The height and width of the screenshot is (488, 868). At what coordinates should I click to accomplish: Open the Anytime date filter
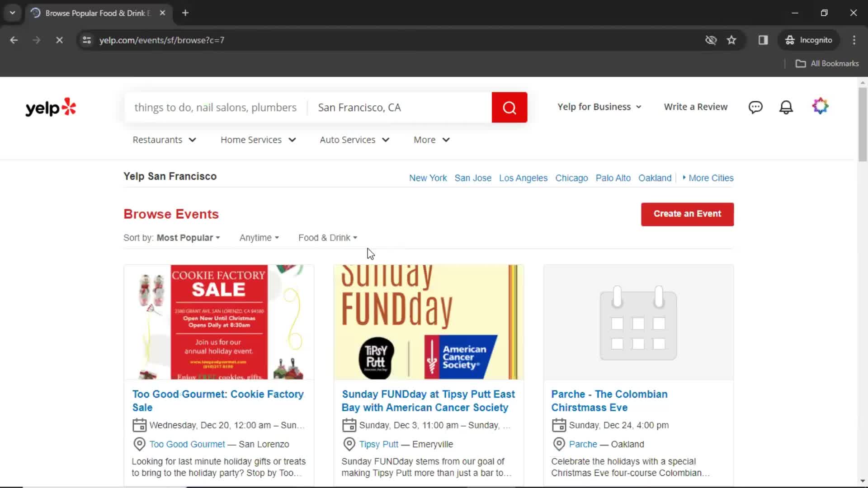(259, 238)
